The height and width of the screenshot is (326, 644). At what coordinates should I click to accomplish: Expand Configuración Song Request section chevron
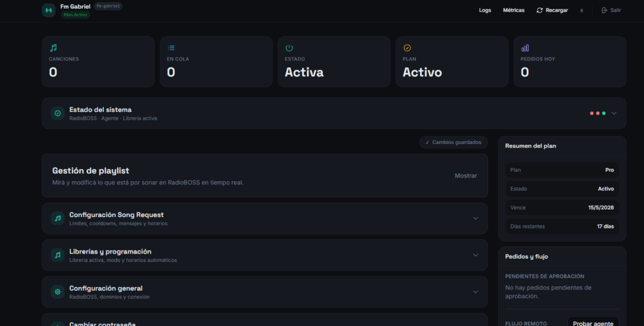tap(475, 218)
